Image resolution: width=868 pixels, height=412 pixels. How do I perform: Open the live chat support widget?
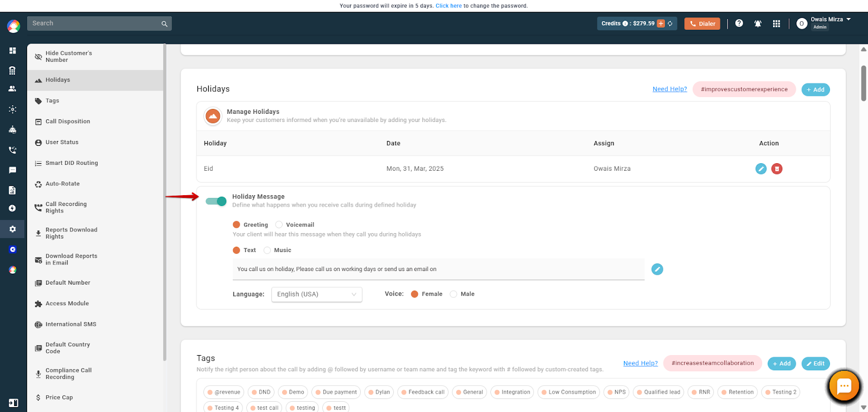[x=844, y=386]
